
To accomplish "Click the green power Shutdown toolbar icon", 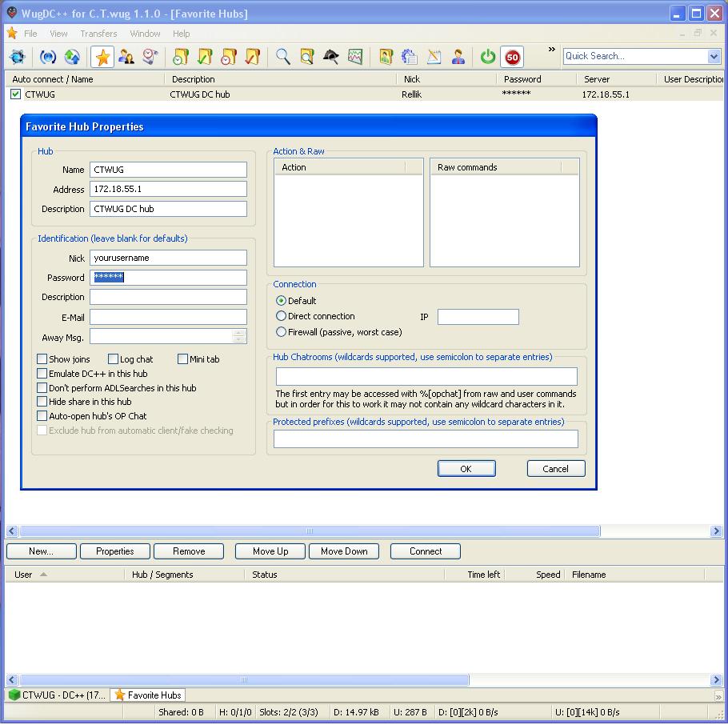I will point(488,57).
